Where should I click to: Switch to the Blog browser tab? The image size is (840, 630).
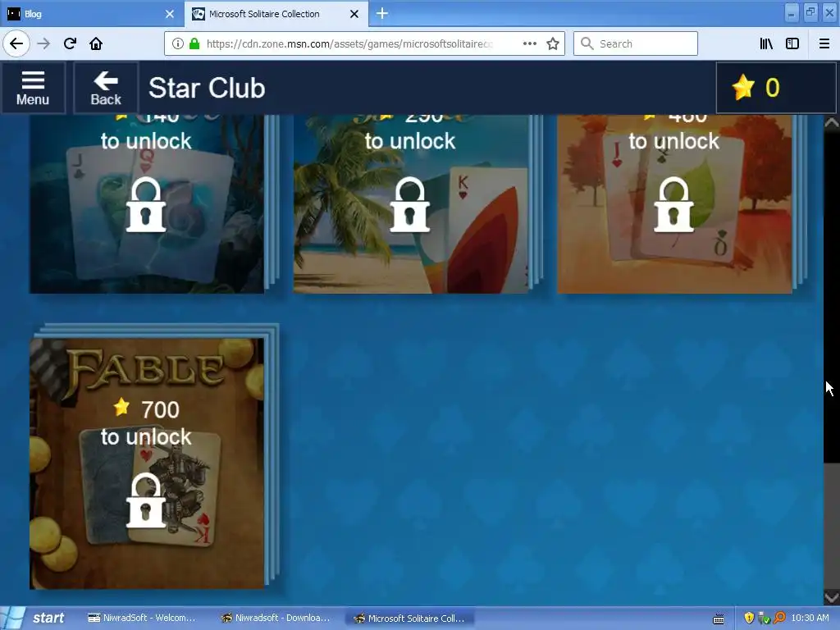tap(91, 14)
